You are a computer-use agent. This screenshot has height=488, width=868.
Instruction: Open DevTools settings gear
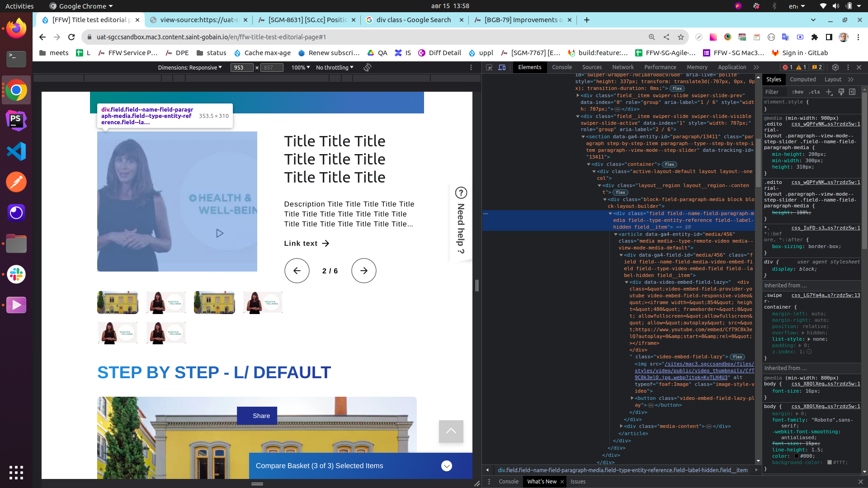coord(835,67)
